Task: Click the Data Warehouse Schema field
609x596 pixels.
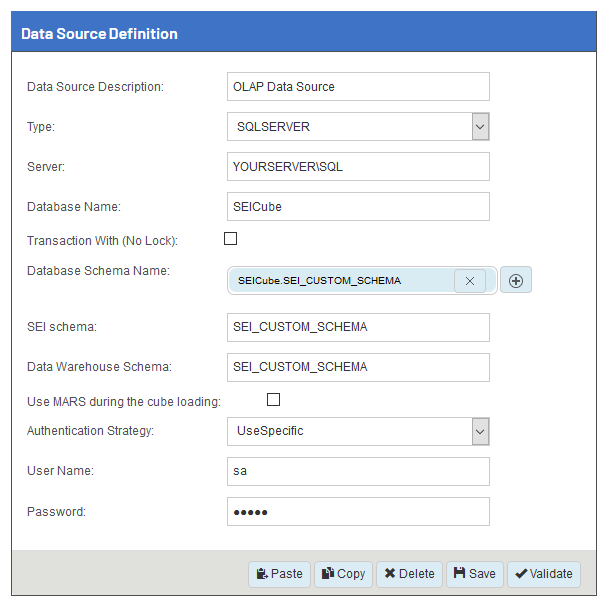Action: pyautogui.click(x=358, y=367)
